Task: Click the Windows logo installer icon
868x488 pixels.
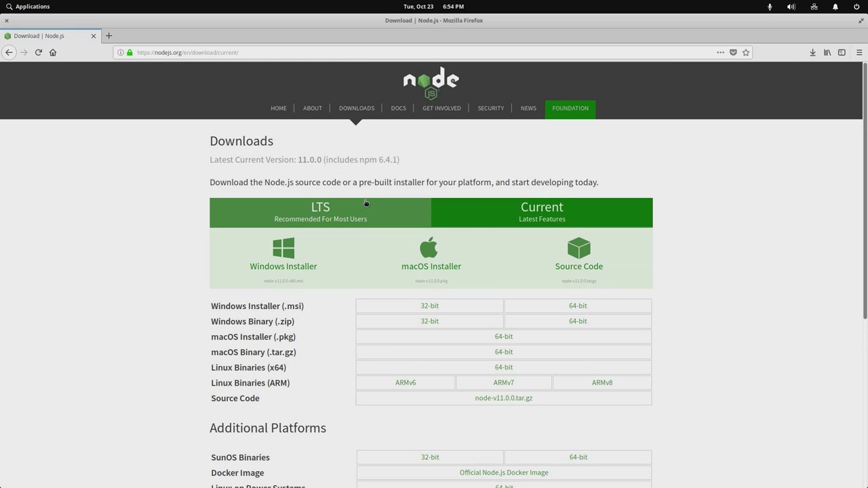Action: [x=283, y=247]
